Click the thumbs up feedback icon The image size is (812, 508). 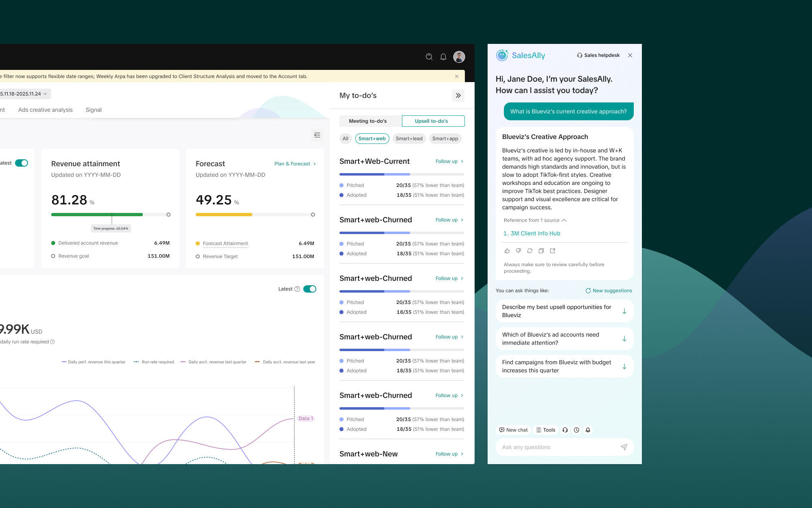(x=507, y=251)
